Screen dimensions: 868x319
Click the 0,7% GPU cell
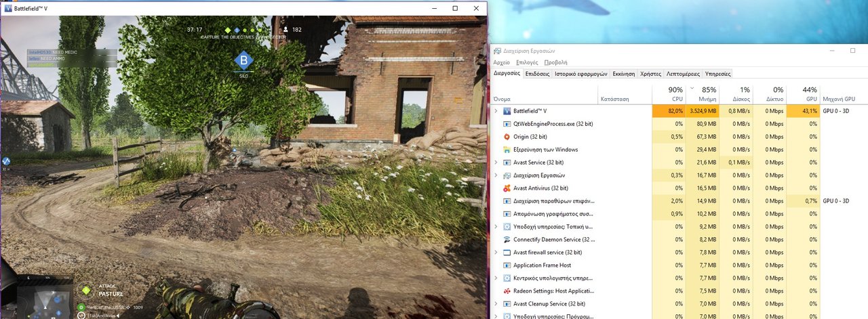click(x=804, y=201)
